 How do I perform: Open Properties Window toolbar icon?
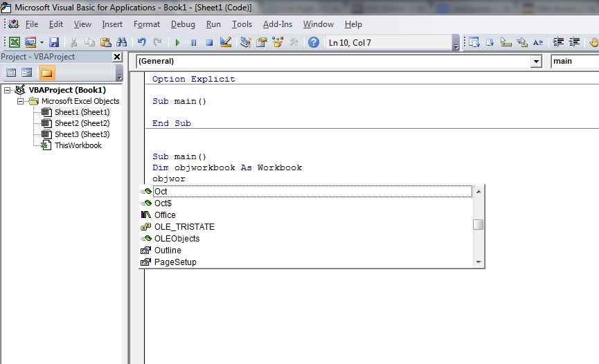click(x=262, y=42)
